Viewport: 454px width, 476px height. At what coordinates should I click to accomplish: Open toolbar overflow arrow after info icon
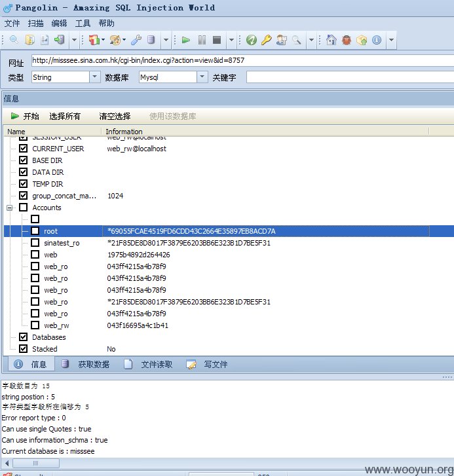391,40
